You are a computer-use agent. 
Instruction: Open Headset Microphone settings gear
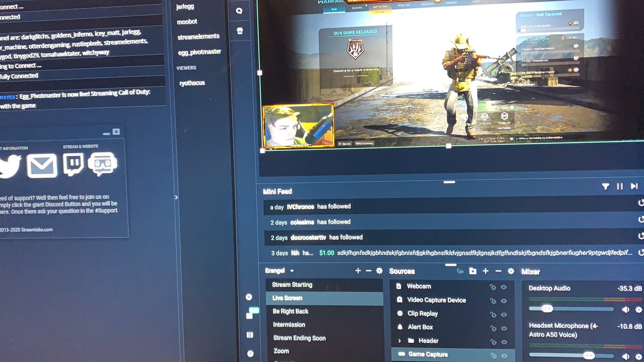click(639, 356)
